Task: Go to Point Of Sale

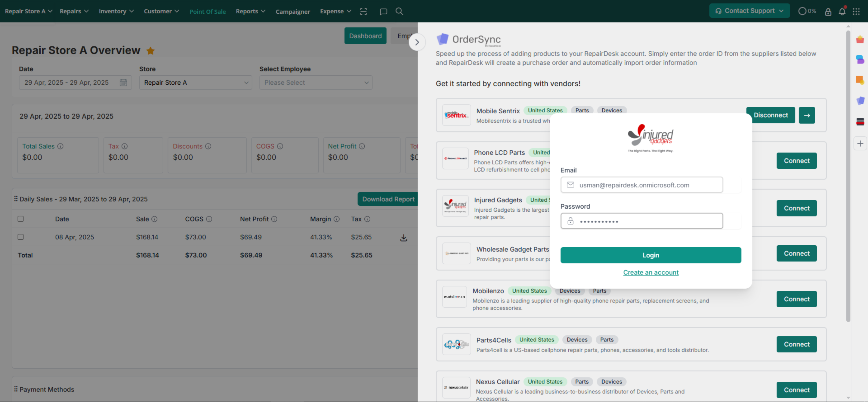Action: click(x=208, y=12)
